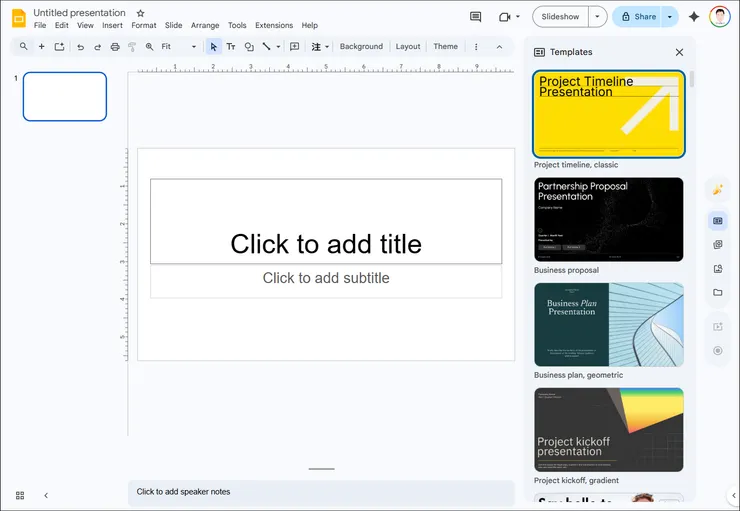Select the Business plan, geometric template
The width and height of the screenshot is (740, 511).
tap(608, 325)
